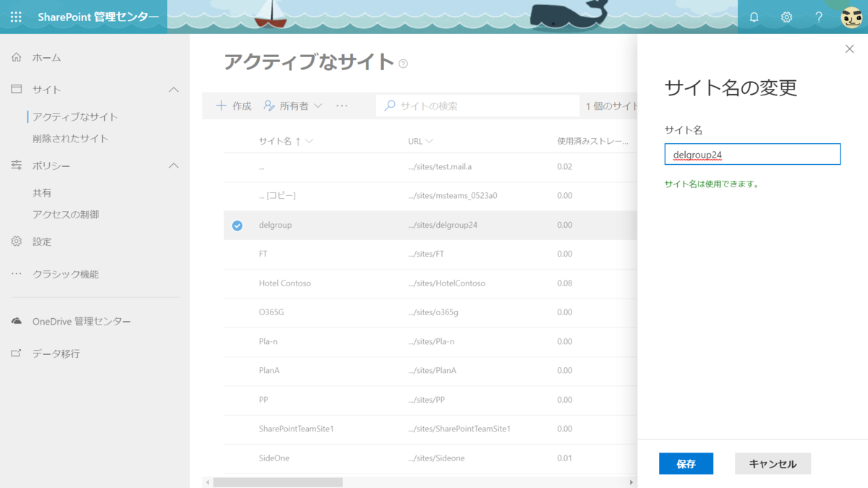Collapse the サイト section chevron

[174, 90]
